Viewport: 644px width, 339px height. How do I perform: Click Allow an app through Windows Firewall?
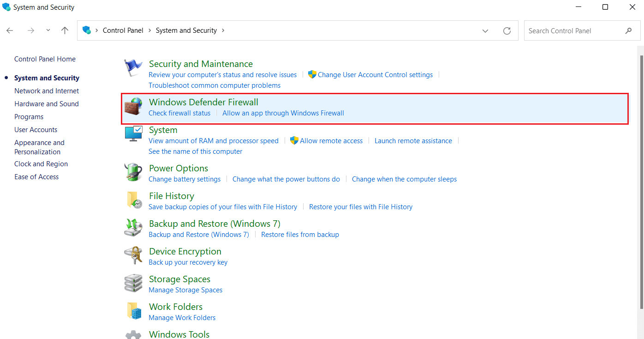click(x=283, y=113)
